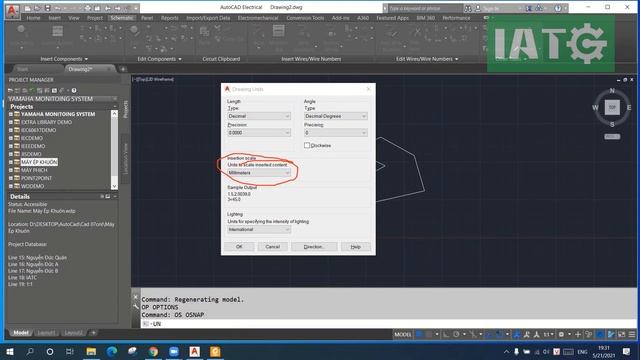Open the Home ribbon tab
Viewport: 640px width, 360px height.
coord(33,18)
